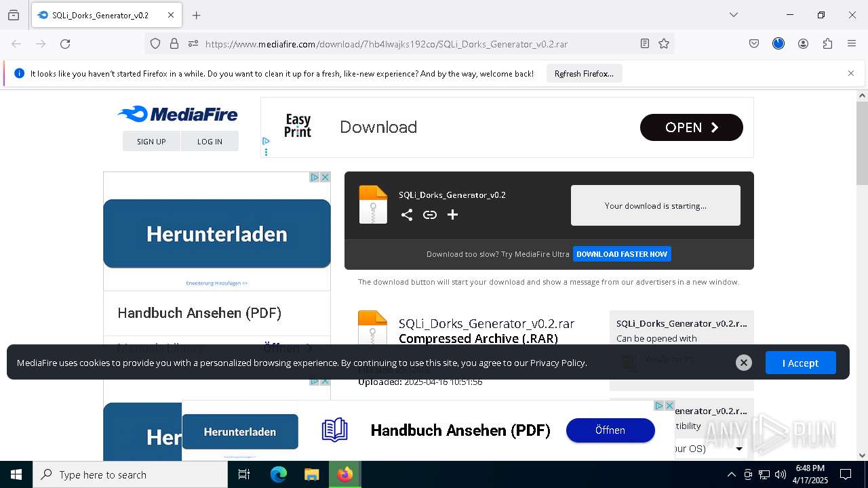Screen dimensions: 868x488
Task: Close the left sidebar ad with X
Action: pyautogui.click(x=325, y=177)
